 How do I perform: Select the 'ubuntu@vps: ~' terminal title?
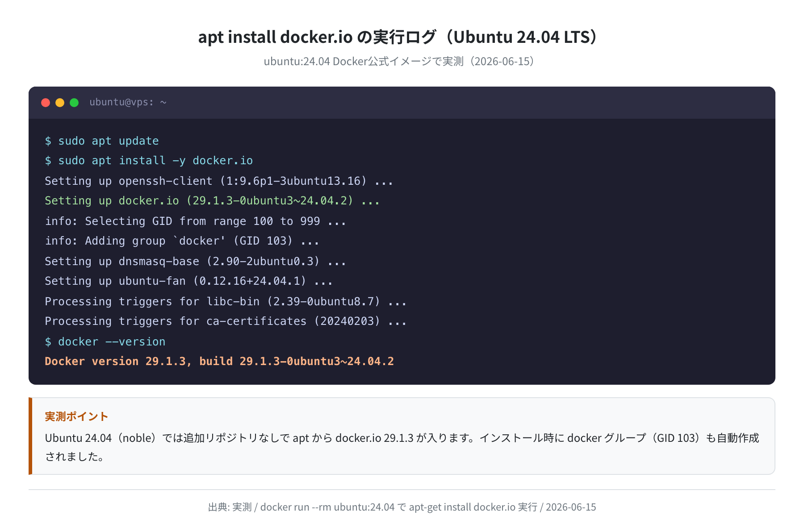(x=128, y=102)
